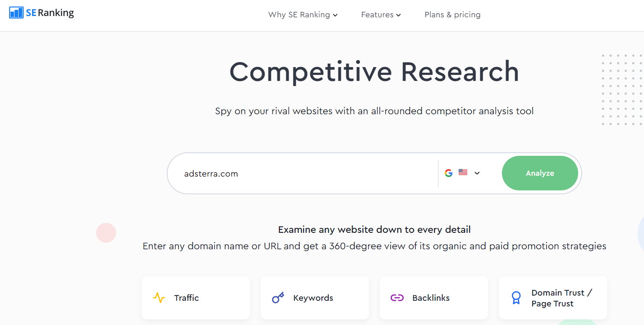Click the SE Ranking bar-chart logo icon
The image size is (644, 325).
pyautogui.click(x=16, y=12)
